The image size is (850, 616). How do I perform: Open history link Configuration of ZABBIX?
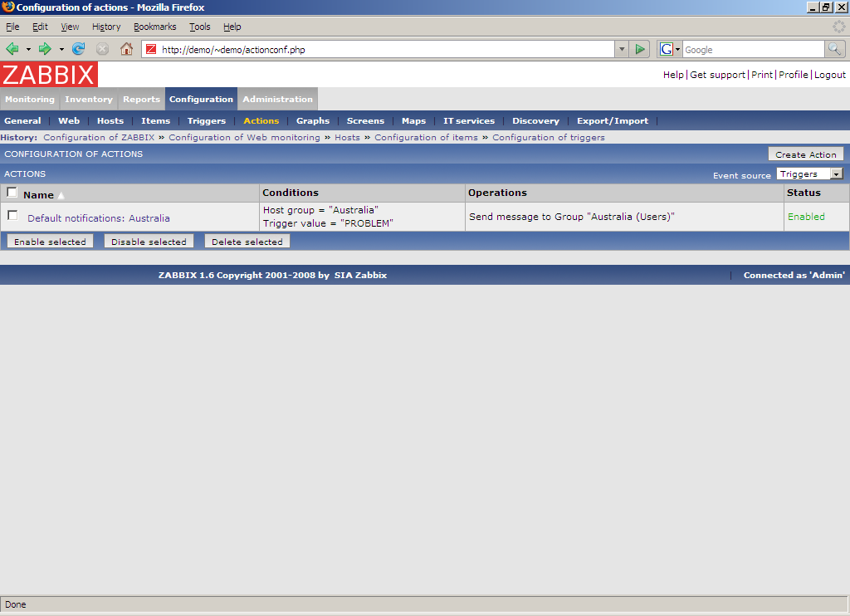99,137
